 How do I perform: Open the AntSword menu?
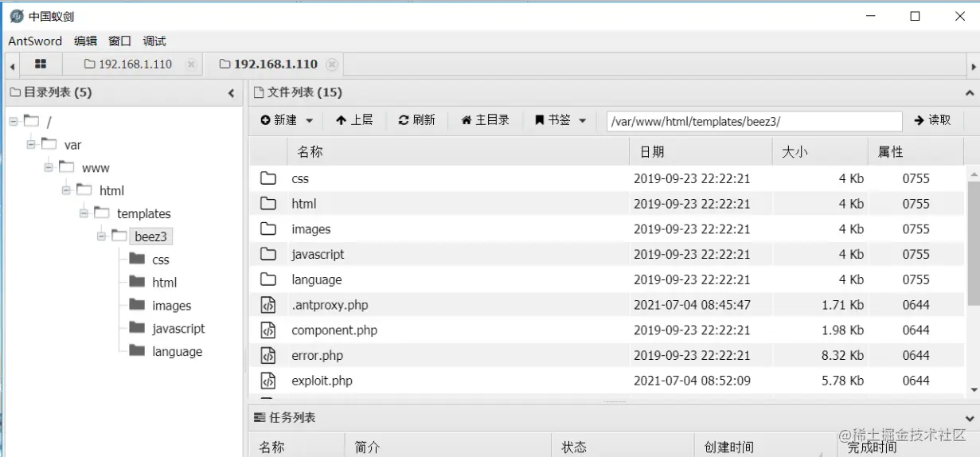point(35,41)
